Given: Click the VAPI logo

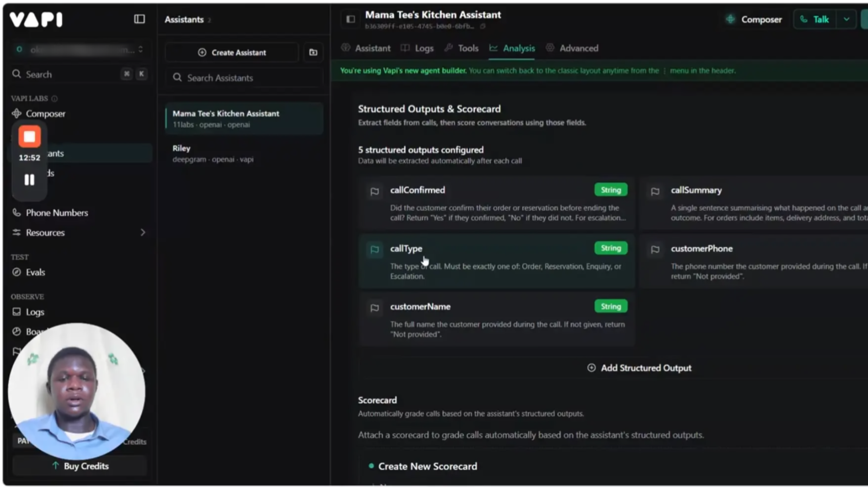Looking at the screenshot, I should (x=36, y=19).
